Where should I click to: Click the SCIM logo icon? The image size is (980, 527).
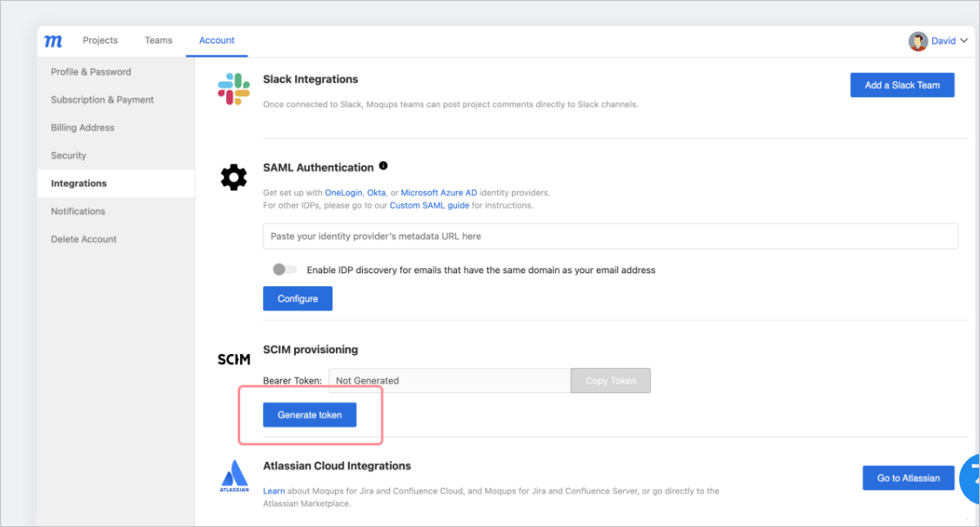click(x=234, y=360)
